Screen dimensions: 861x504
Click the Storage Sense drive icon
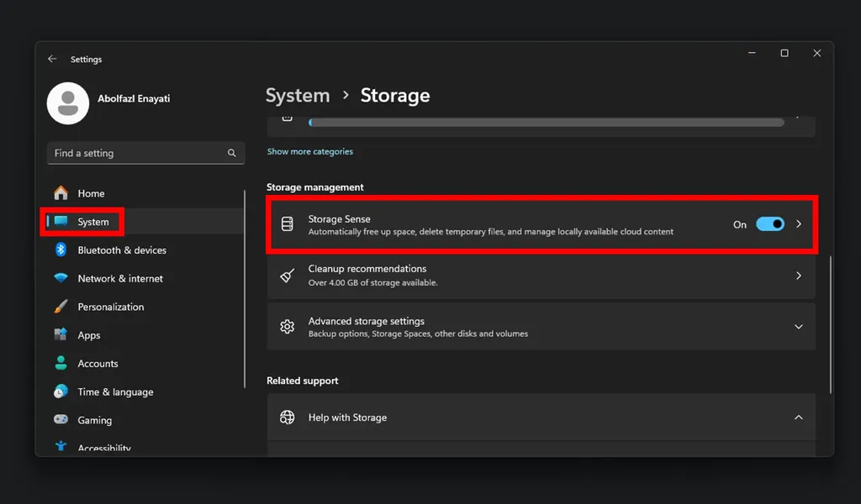coord(287,223)
